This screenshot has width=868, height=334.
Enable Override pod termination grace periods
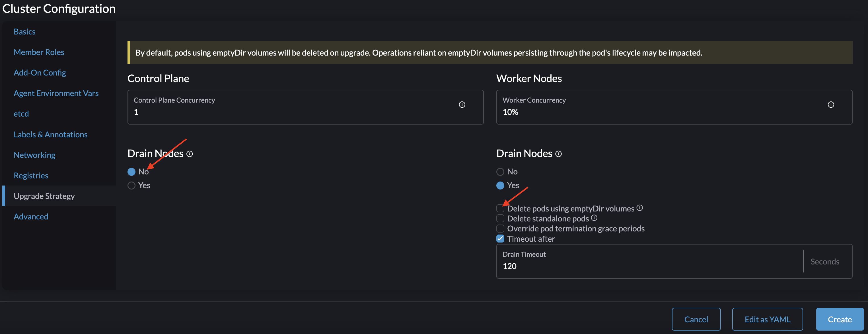tap(500, 228)
